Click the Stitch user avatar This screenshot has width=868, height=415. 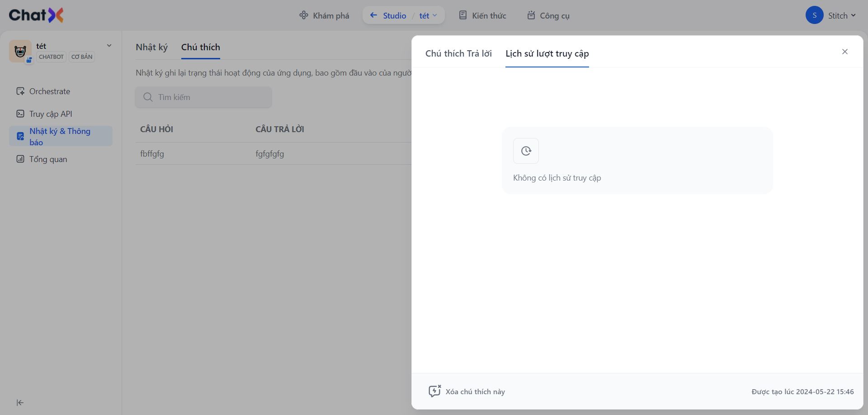[814, 15]
